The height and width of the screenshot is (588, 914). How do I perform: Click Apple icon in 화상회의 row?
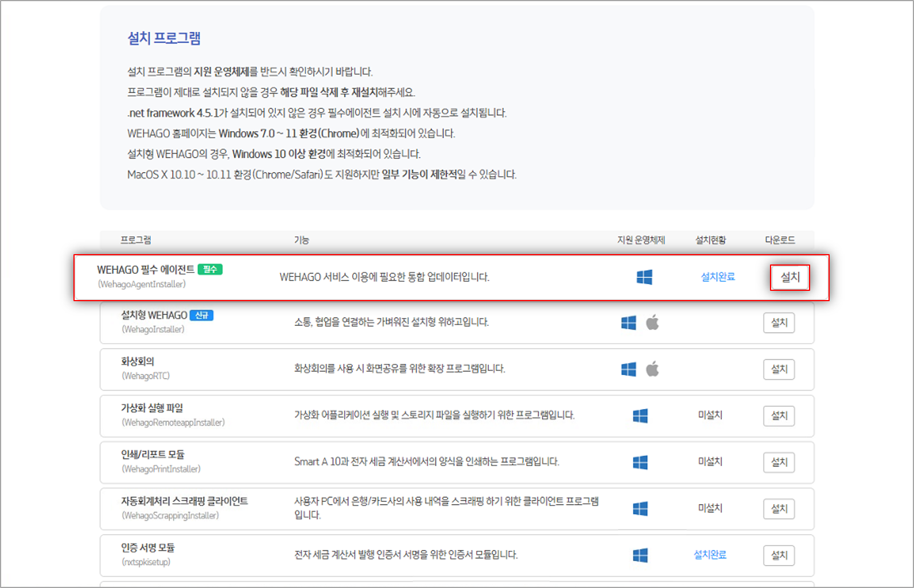(x=652, y=369)
